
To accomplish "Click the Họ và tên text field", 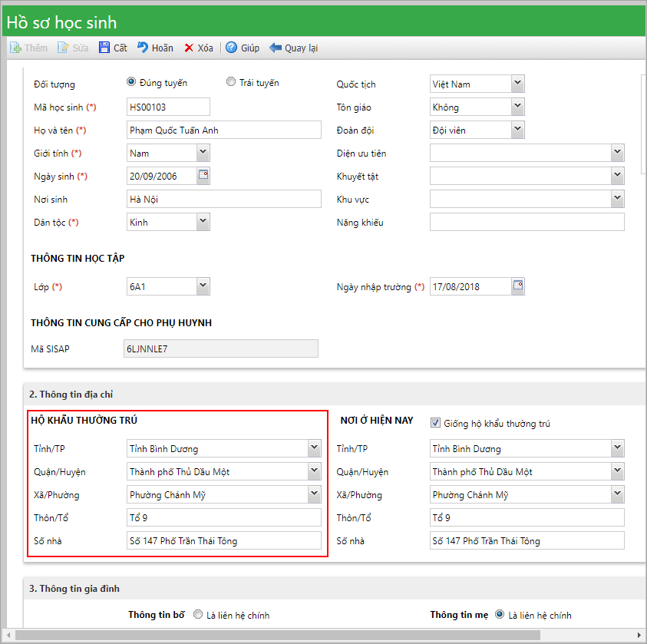I will pos(223,130).
